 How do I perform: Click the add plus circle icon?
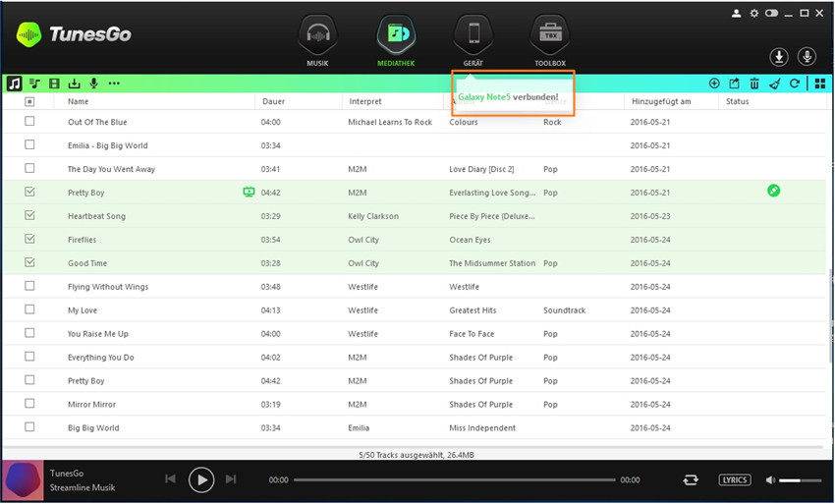point(714,84)
